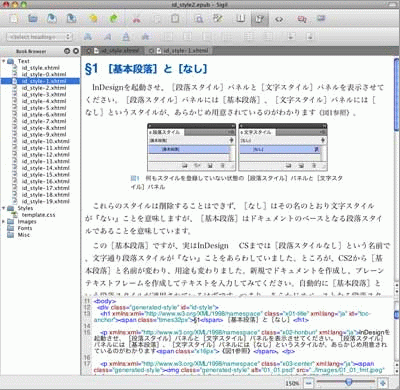Toggle the active Split View button

tap(260, 19)
